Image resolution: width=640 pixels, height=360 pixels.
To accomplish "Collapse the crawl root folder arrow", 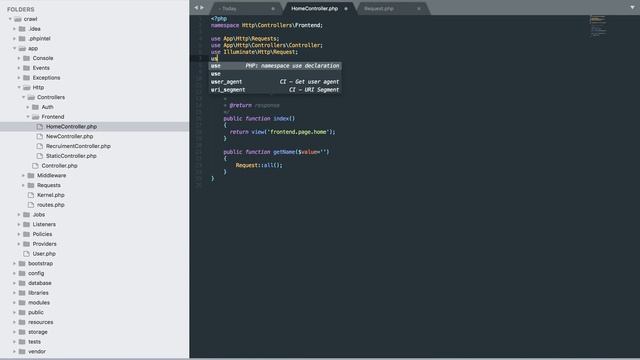I will point(10,19).
